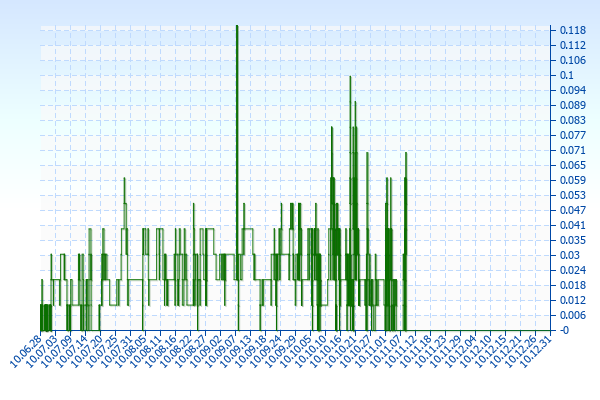Click the 0.035 y-axis label
This screenshot has height=400, width=600.
click(573, 240)
